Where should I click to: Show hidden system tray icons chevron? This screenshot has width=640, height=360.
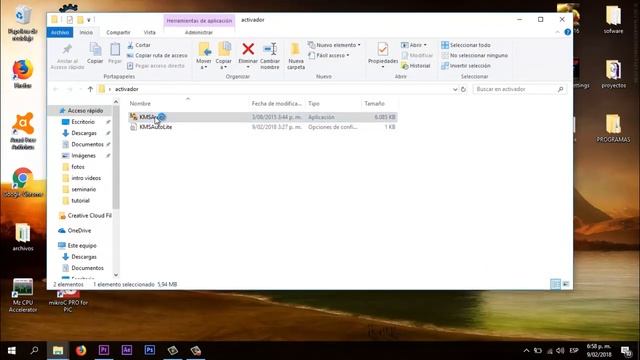[526, 351]
